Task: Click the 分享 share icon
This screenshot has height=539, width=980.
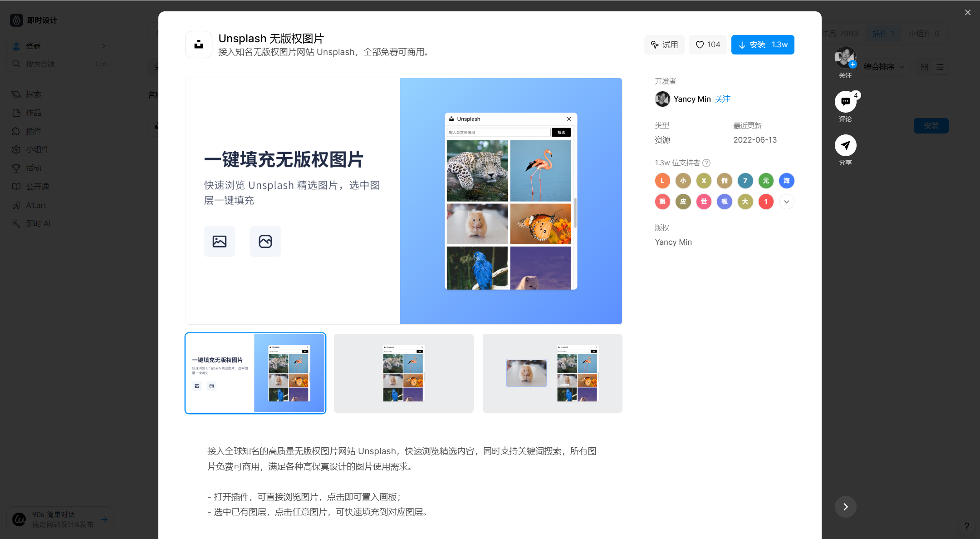Action: (845, 146)
